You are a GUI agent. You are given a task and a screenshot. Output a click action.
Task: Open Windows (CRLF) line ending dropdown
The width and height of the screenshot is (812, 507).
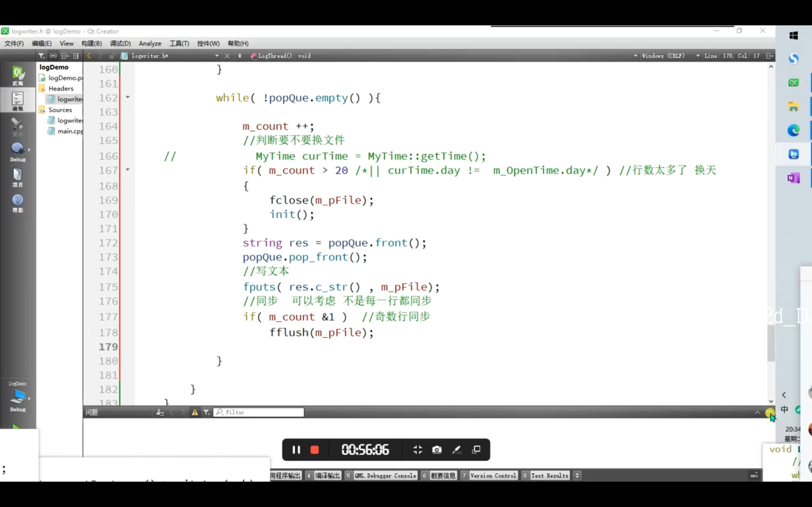pyautogui.click(x=663, y=56)
